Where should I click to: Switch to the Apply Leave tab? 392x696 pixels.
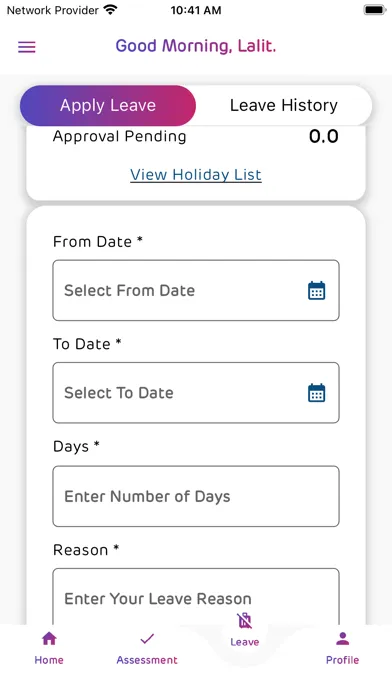[108, 106]
